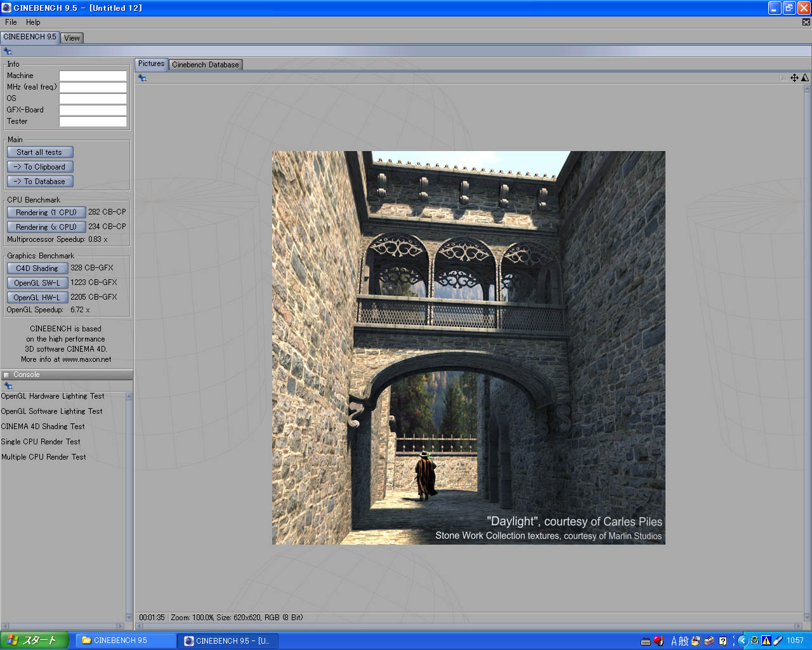Select Single CPU Render Test console entry

point(41,442)
